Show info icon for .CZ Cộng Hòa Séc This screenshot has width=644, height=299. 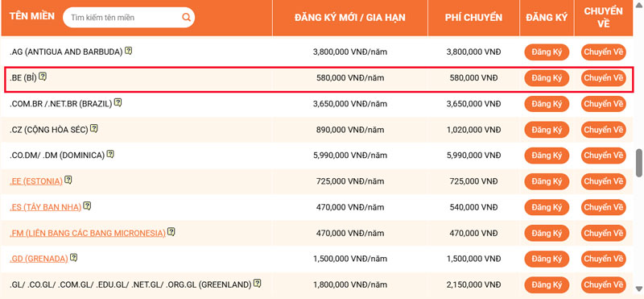coord(94,129)
